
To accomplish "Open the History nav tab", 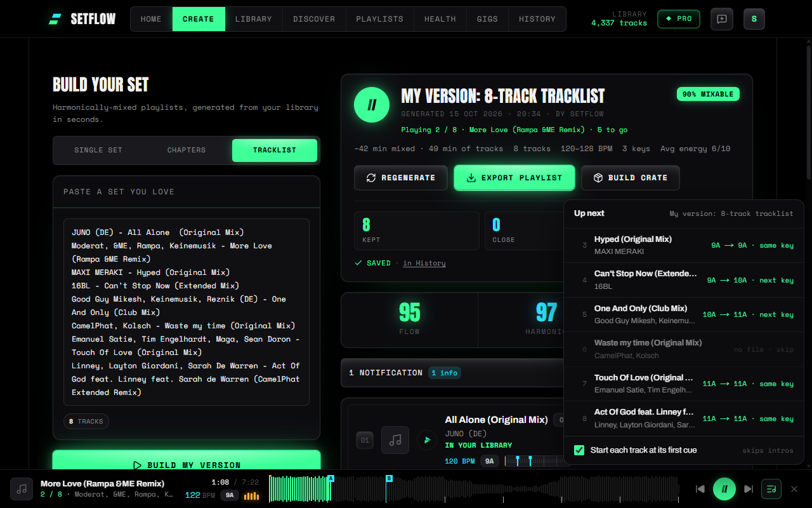I will click(537, 19).
